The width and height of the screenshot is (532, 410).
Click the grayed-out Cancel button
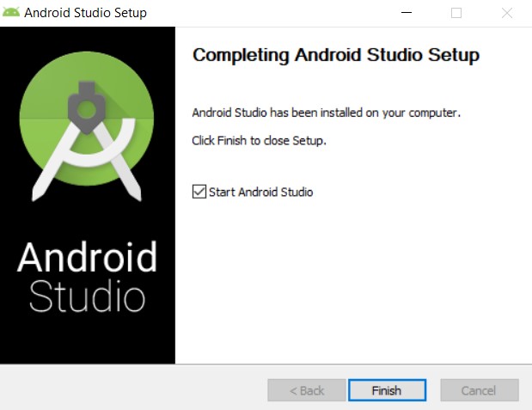click(479, 390)
